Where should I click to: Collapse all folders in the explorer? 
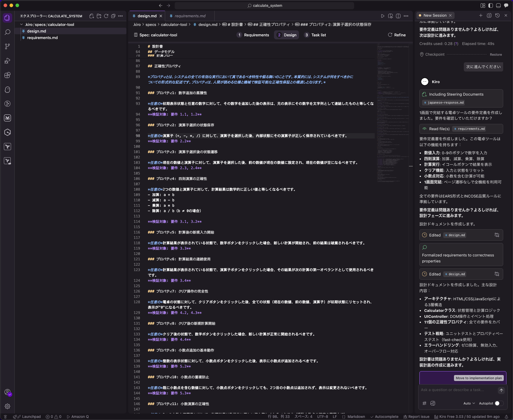tap(113, 16)
